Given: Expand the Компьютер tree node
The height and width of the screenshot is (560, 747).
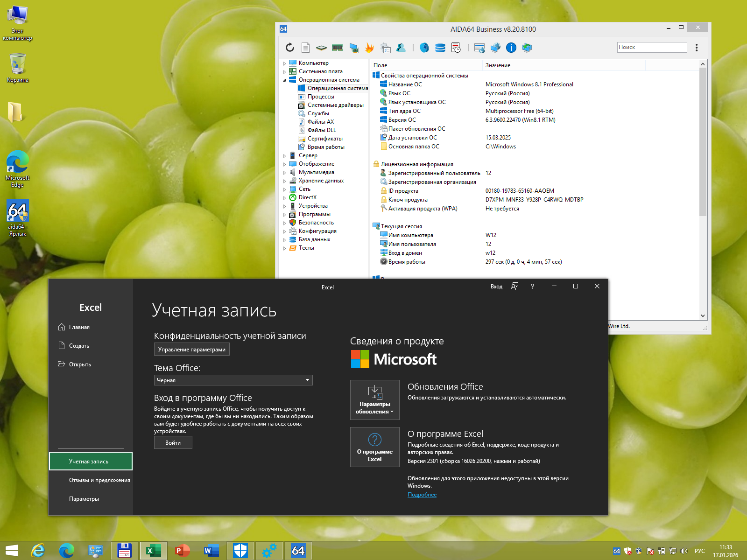Looking at the screenshot, I should [284, 63].
